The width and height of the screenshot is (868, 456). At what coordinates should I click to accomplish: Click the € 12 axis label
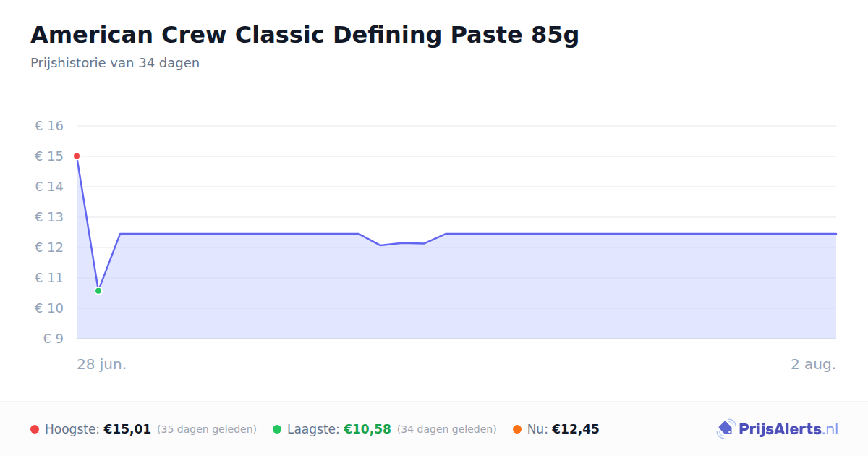[x=49, y=247]
